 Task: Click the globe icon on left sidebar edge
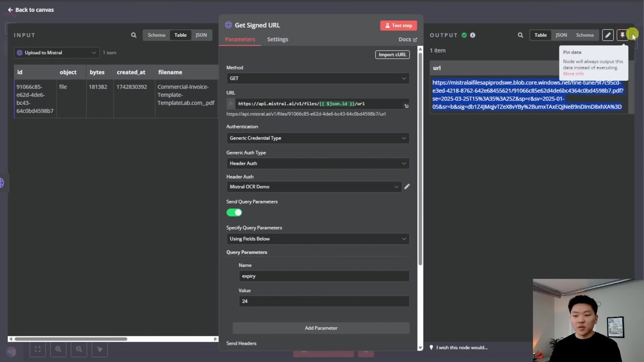[2, 183]
